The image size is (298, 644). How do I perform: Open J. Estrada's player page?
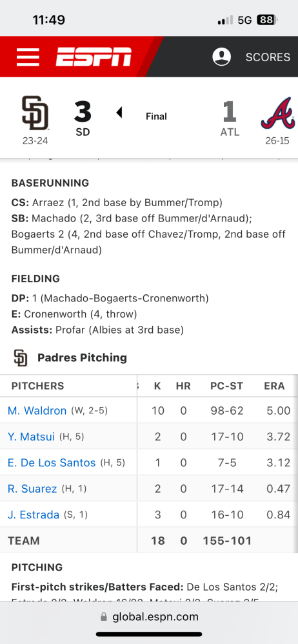tap(34, 515)
